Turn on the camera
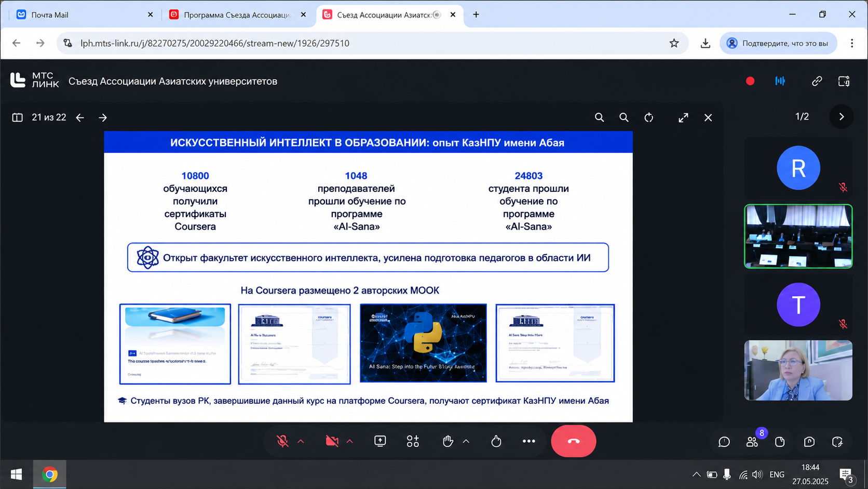 332,441
